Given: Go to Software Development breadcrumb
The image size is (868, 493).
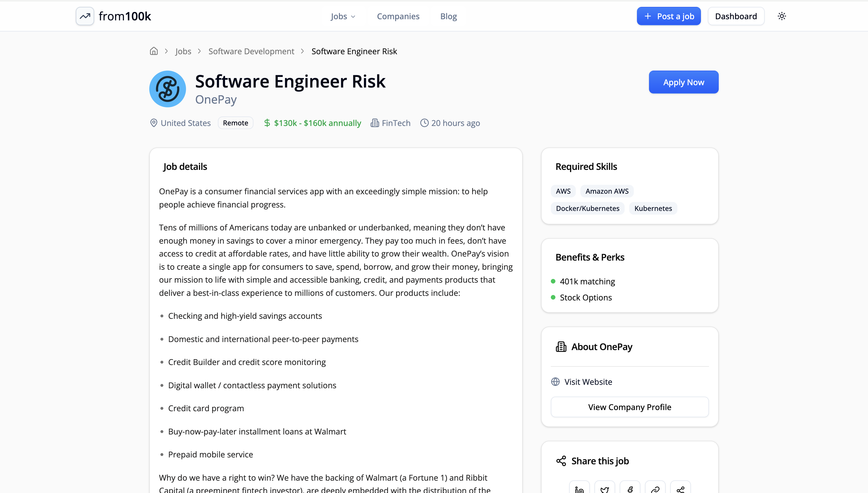Looking at the screenshot, I should (251, 51).
